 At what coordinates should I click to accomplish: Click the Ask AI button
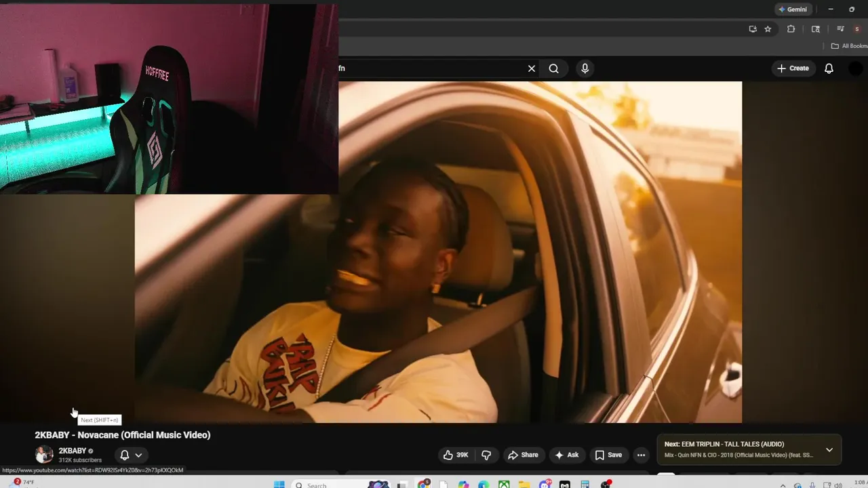[567, 455]
